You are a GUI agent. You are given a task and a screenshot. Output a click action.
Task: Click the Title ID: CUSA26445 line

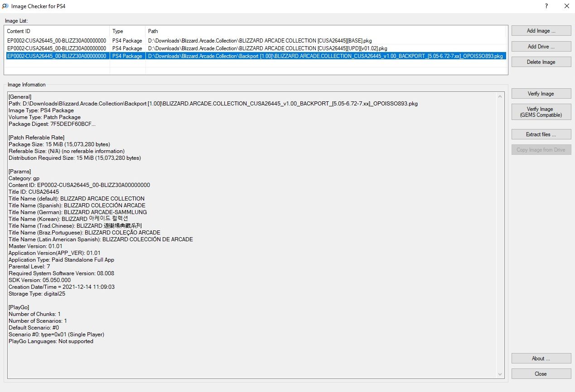click(x=34, y=192)
